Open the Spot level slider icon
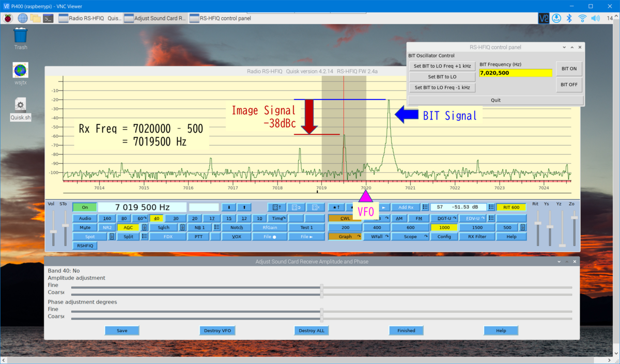The width and height of the screenshot is (620, 364). click(x=112, y=236)
